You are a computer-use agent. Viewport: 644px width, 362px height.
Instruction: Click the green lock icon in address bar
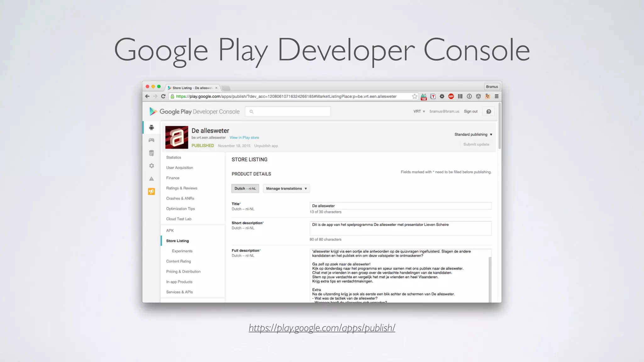pos(172,96)
